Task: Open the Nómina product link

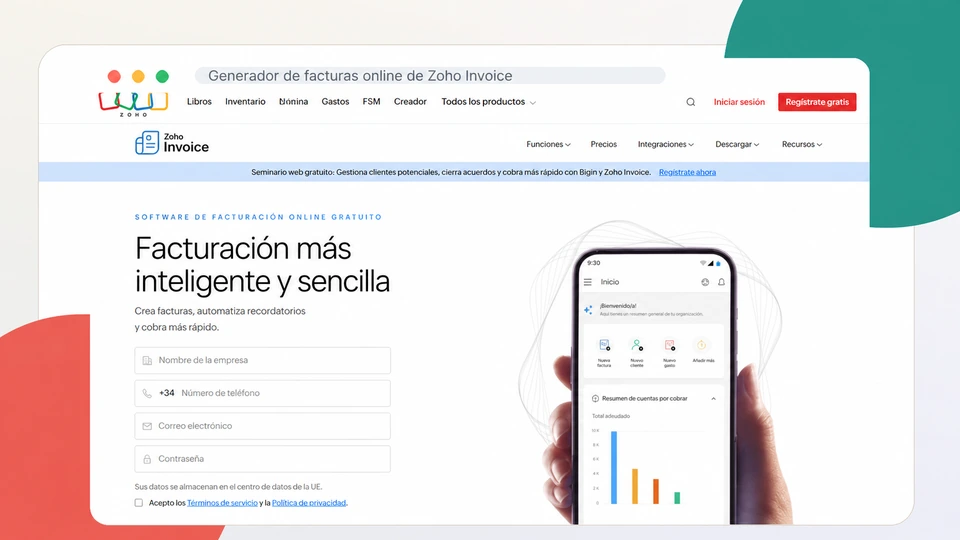Action: pos(293,102)
